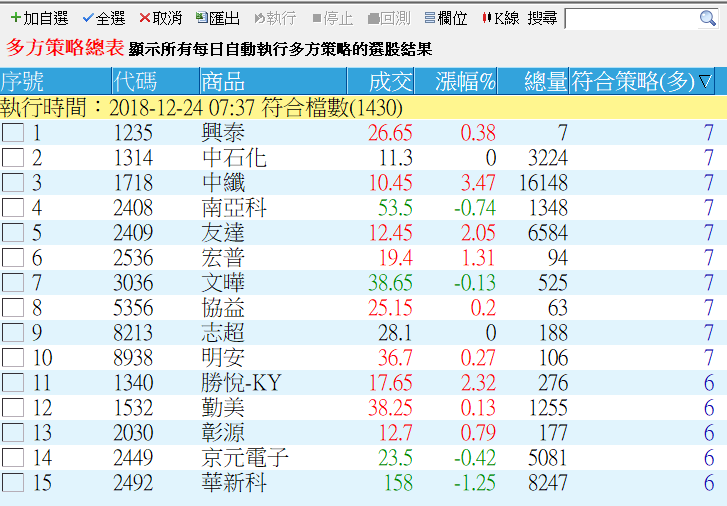Viewport: 727px width, 506px height.
Task: Click 全選 to select all rows
Action: (x=104, y=18)
